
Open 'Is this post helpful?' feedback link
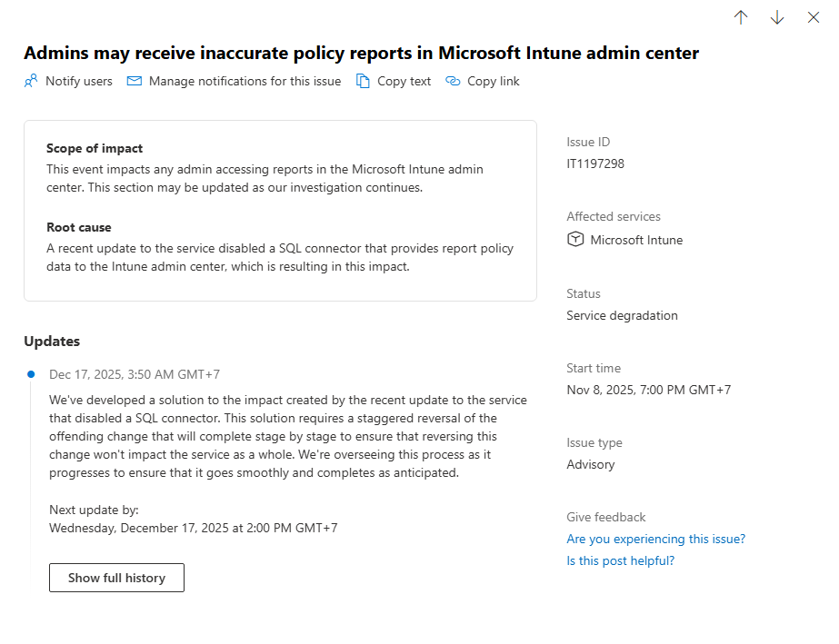tap(620, 560)
